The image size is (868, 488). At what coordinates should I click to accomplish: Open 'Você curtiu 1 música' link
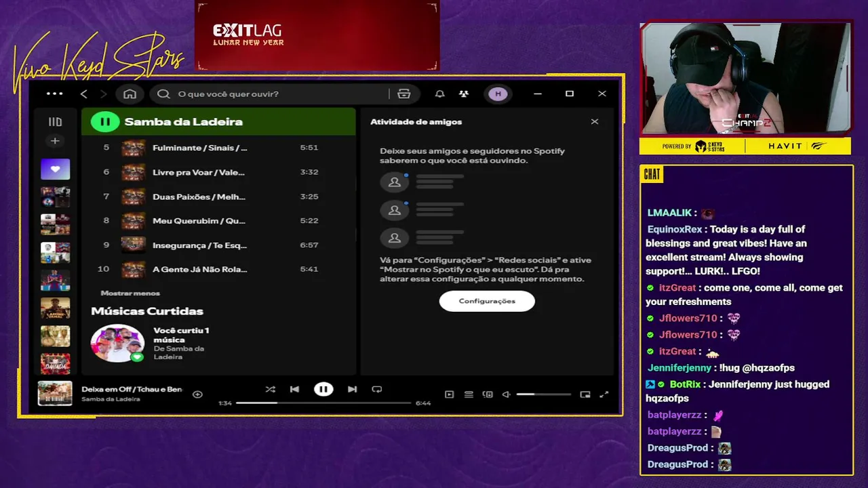click(181, 335)
